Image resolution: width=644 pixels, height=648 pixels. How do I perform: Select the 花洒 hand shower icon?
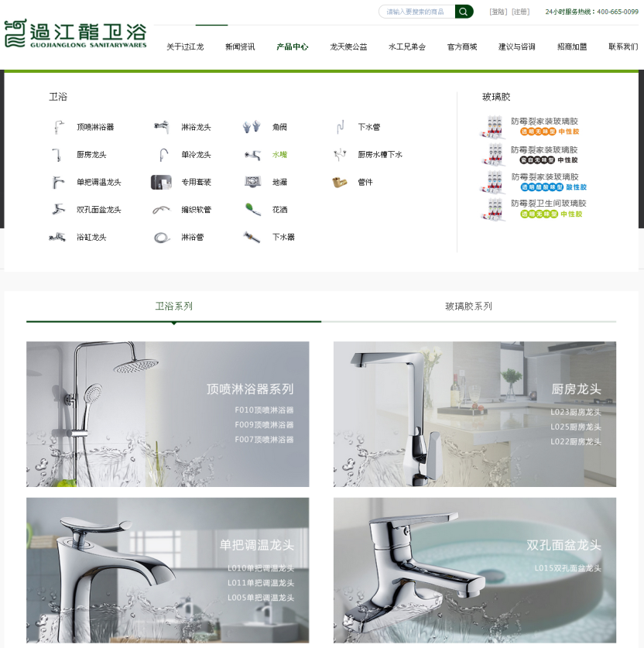click(x=252, y=209)
